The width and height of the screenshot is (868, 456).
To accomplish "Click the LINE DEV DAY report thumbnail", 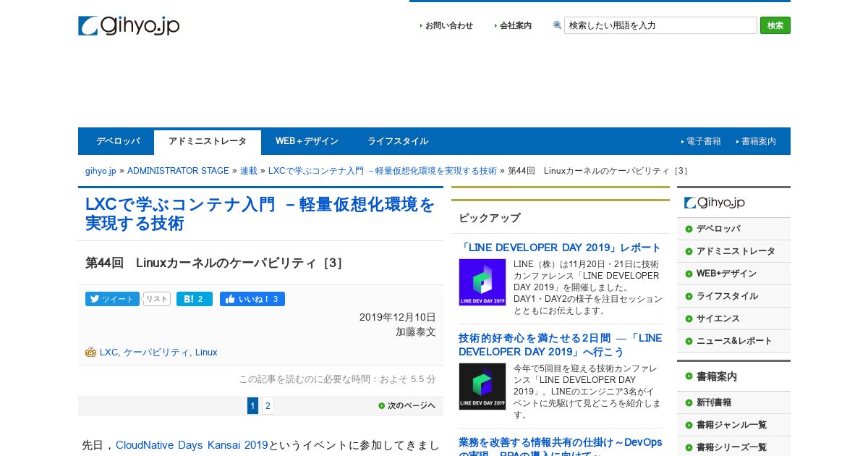I will pos(482,282).
